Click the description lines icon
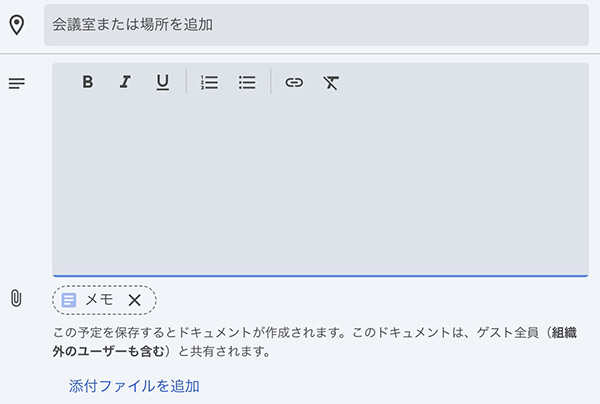Screen dimensions: 600x404 16,83
